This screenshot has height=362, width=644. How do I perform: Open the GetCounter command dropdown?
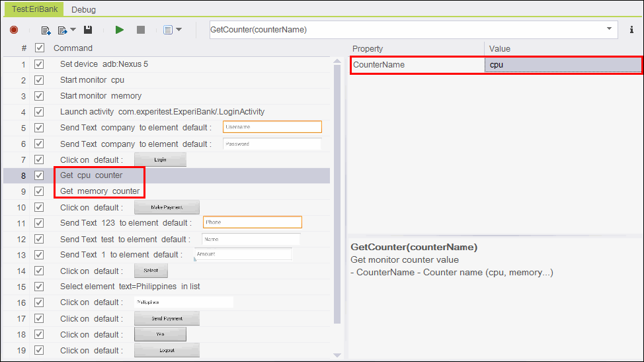click(609, 30)
